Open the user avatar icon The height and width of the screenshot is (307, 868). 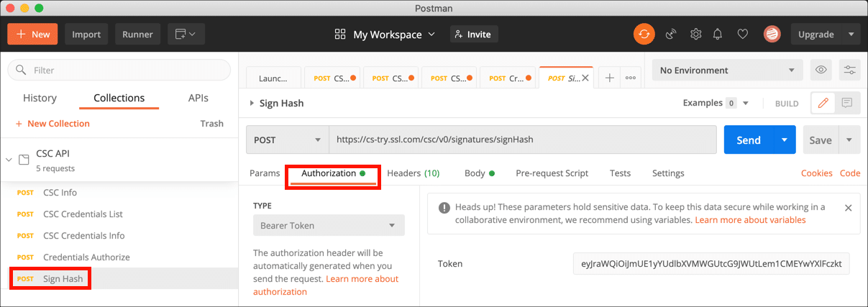[771, 34]
